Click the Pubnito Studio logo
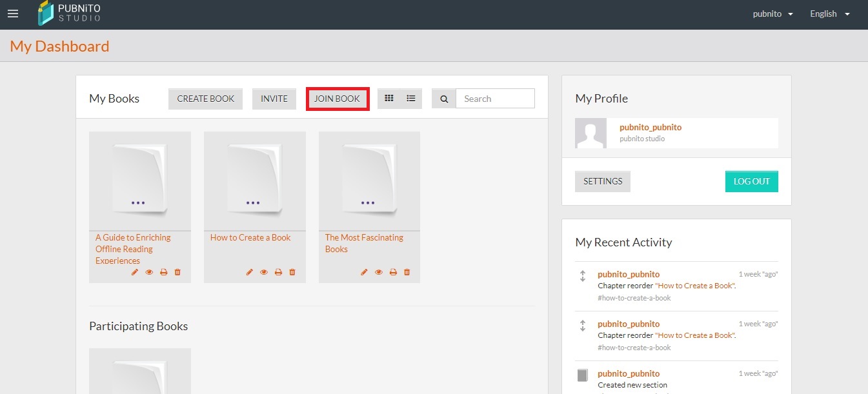868x394 pixels. point(70,14)
